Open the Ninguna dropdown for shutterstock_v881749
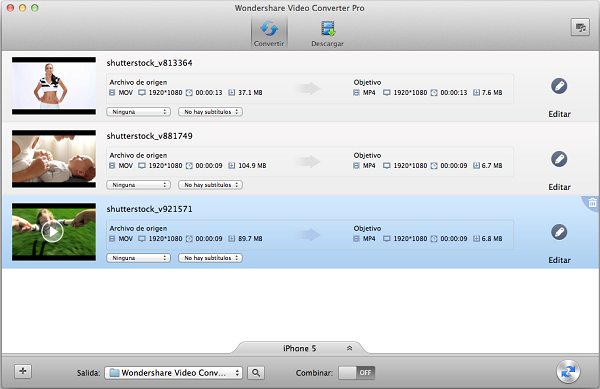 [x=139, y=185]
